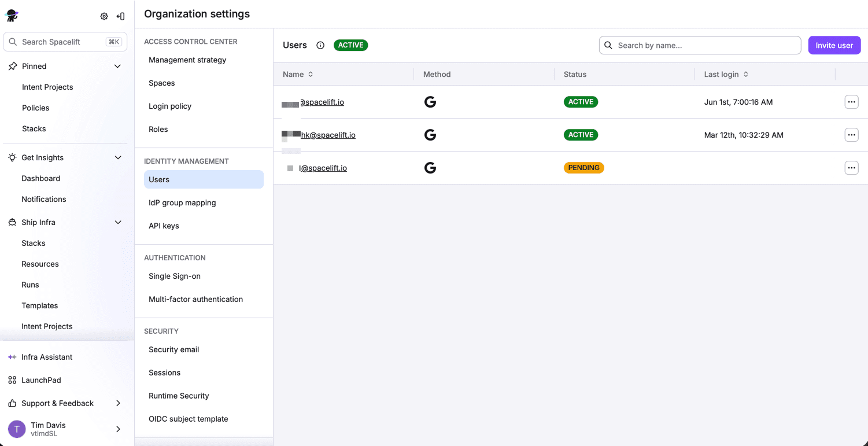This screenshot has height=446, width=868.
Task: Open Runtime Security settings
Action: [x=179, y=396]
